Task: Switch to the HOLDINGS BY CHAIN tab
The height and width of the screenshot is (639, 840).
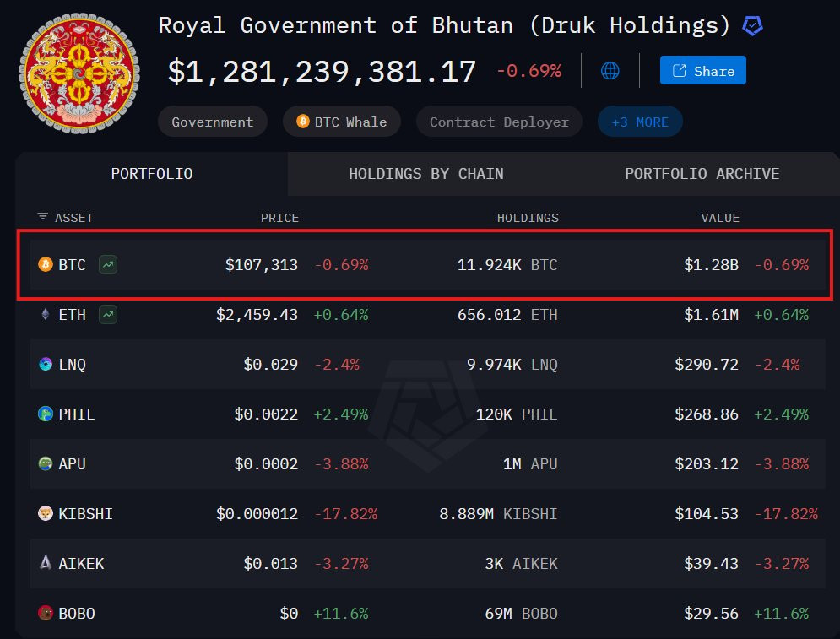Action: (426, 174)
